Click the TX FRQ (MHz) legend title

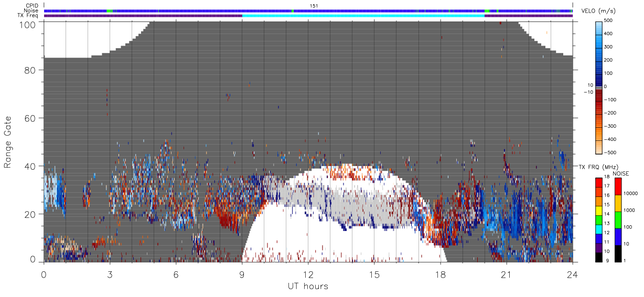point(597,167)
